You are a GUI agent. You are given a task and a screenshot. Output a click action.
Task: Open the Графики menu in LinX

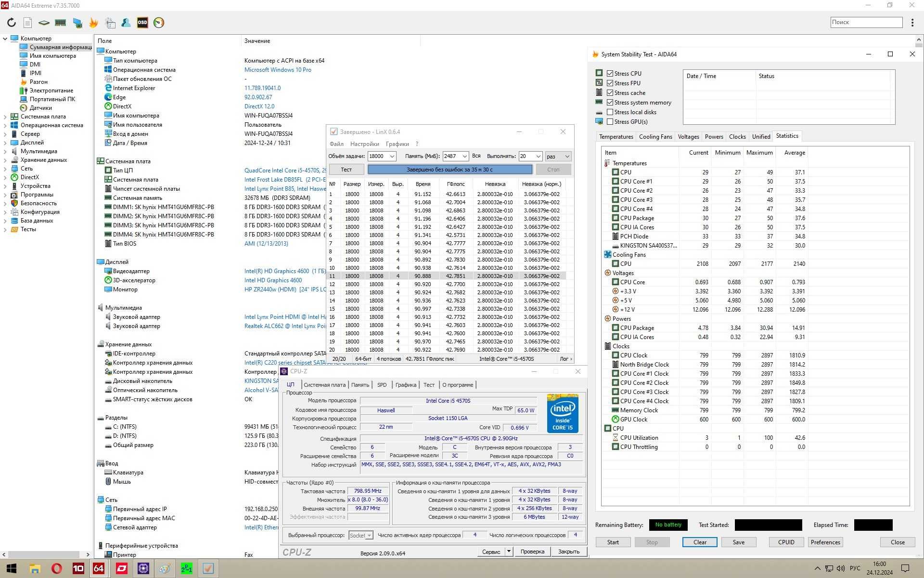(397, 144)
